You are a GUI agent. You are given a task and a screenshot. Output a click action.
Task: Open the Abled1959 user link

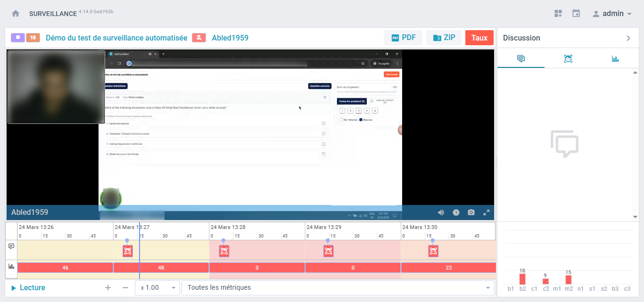point(230,38)
